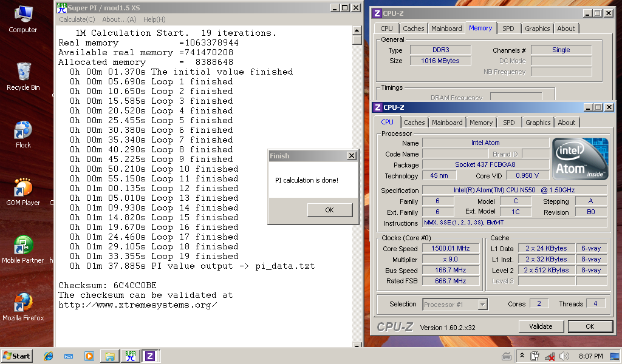Click the disconnected network tray icon
622x364 pixels.
coord(549,357)
